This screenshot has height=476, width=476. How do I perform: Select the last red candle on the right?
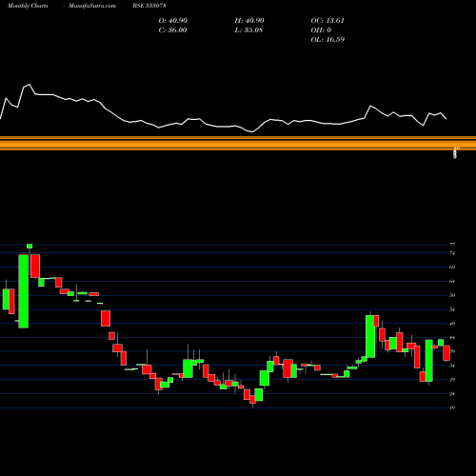click(446, 353)
